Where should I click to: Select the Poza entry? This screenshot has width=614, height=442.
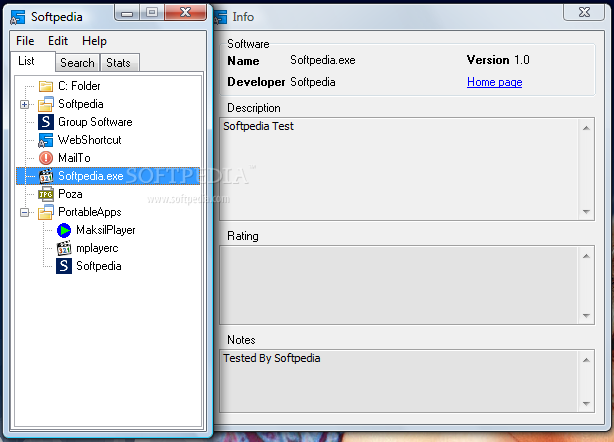pos(70,194)
